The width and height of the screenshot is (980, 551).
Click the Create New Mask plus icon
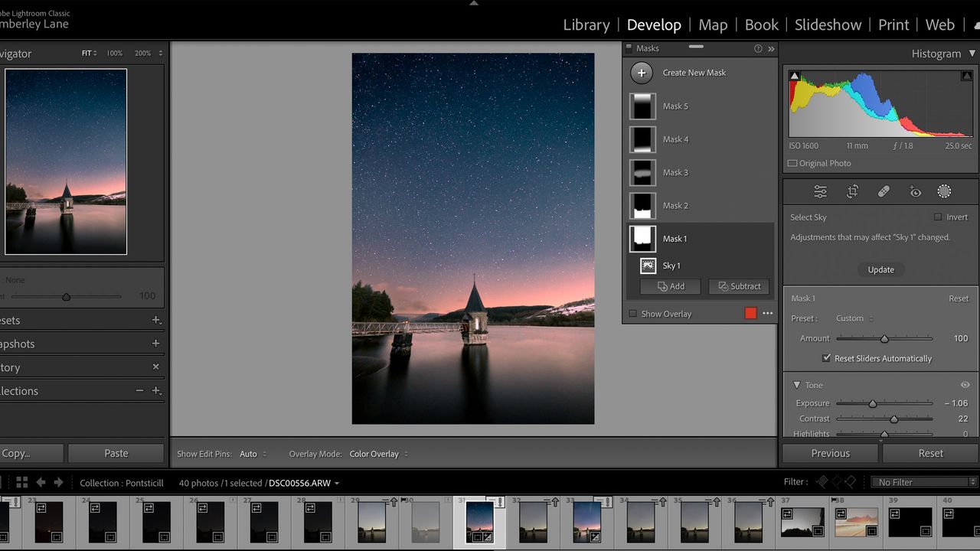click(642, 73)
